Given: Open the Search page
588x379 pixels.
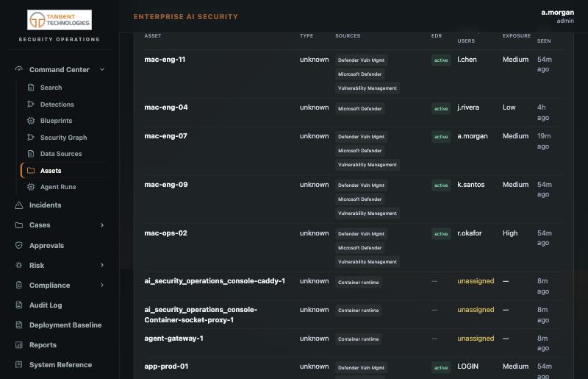Looking at the screenshot, I should tap(51, 88).
